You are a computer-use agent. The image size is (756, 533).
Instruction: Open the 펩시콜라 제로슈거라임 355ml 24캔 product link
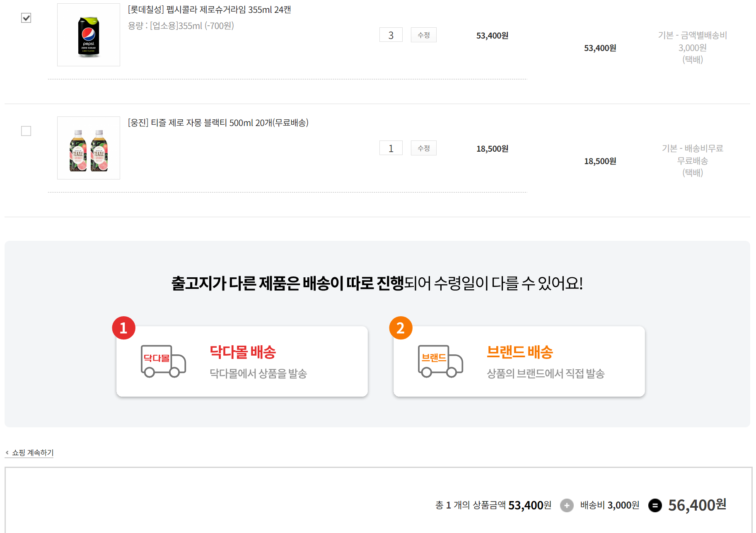[209, 10]
